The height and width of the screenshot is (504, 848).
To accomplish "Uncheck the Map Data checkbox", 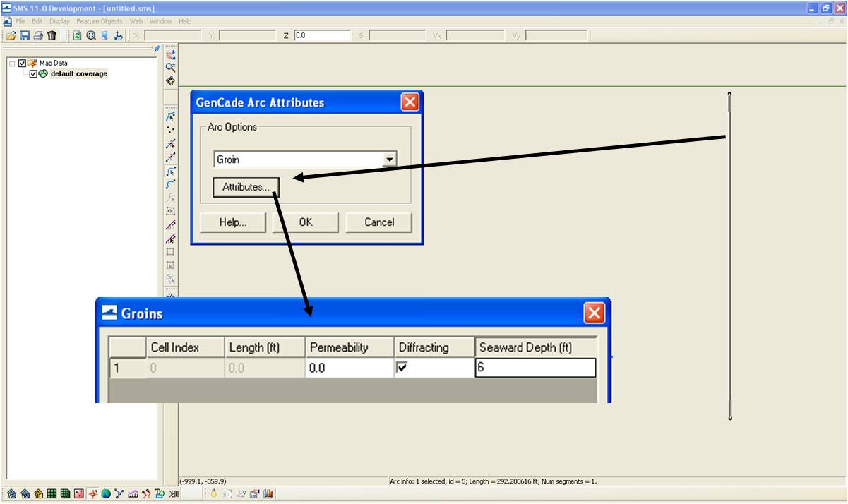I will tap(22, 63).
